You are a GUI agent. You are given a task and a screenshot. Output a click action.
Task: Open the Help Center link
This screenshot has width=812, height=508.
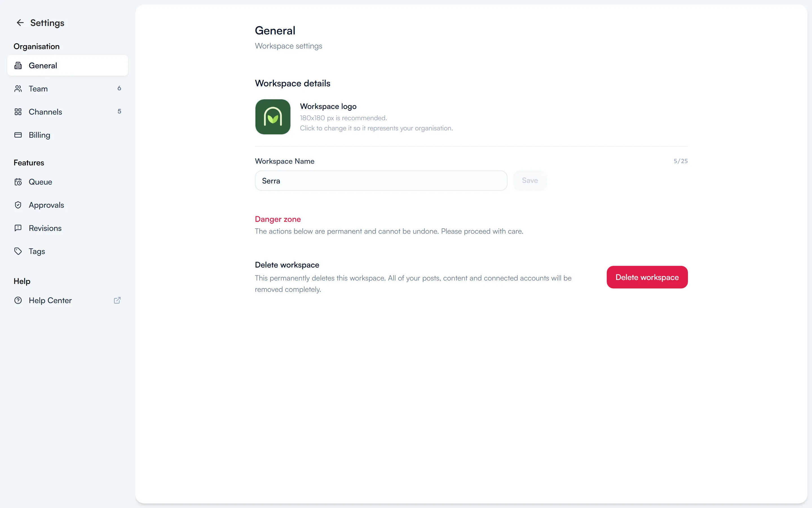coord(67,300)
